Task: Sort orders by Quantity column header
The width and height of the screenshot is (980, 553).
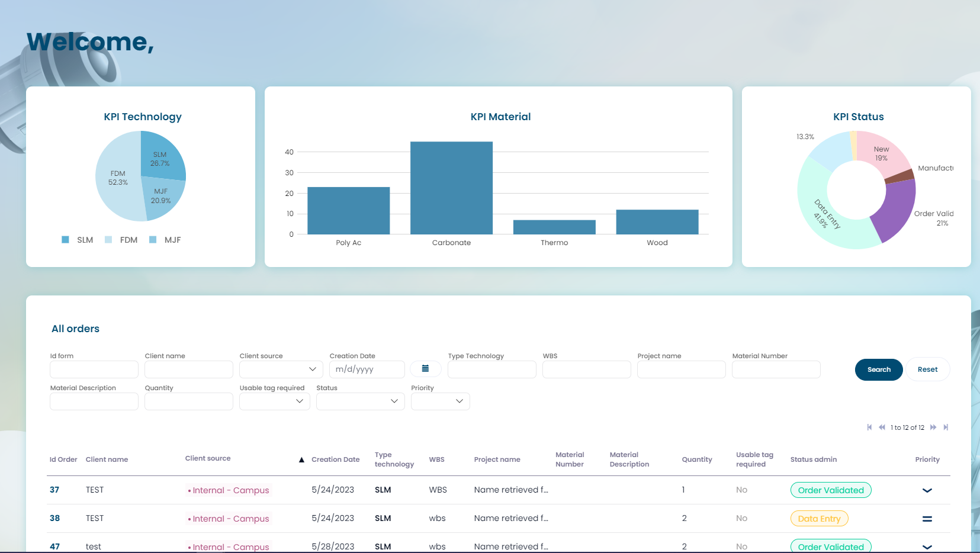Action: click(x=696, y=459)
